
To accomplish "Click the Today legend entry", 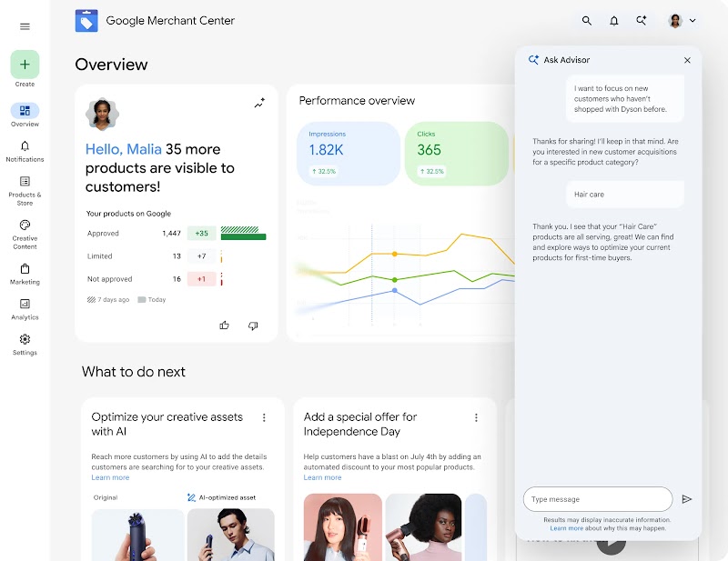I will coord(152,300).
